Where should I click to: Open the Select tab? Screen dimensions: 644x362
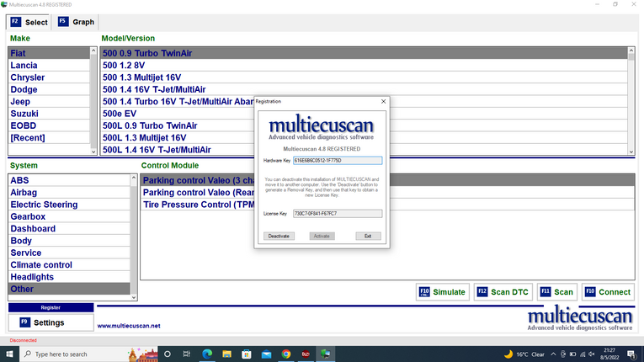pyautogui.click(x=29, y=22)
